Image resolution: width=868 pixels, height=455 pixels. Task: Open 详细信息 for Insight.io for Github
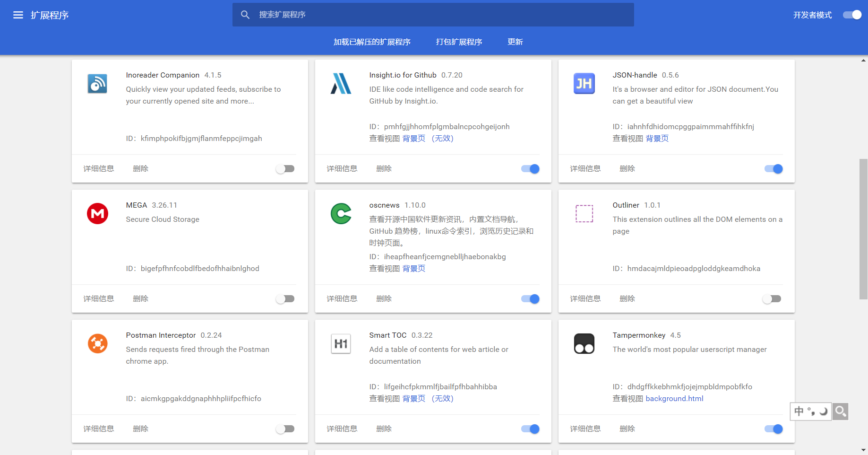click(342, 169)
